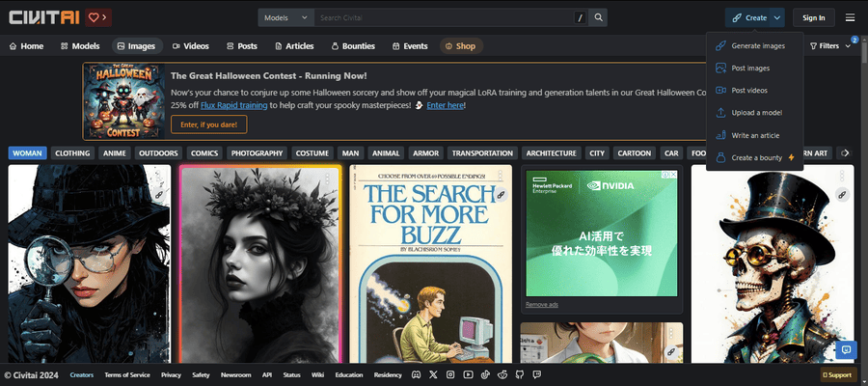Open three-dot menu on flower crown woman image
This screenshot has width=868, height=386.
point(328,179)
